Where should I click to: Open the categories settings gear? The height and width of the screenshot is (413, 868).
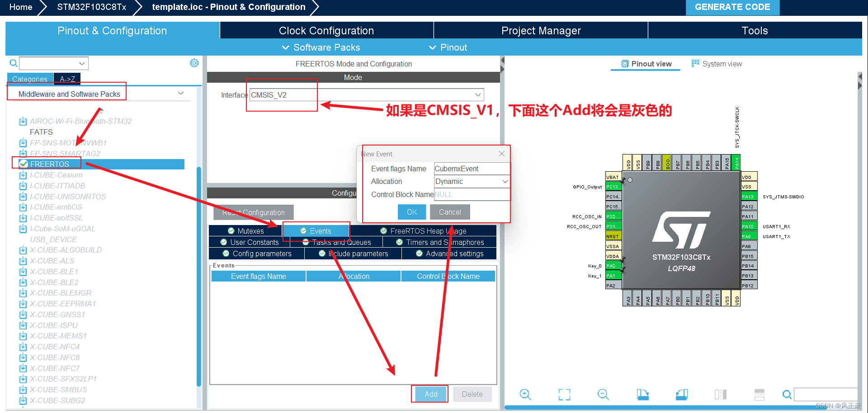[x=194, y=63]
